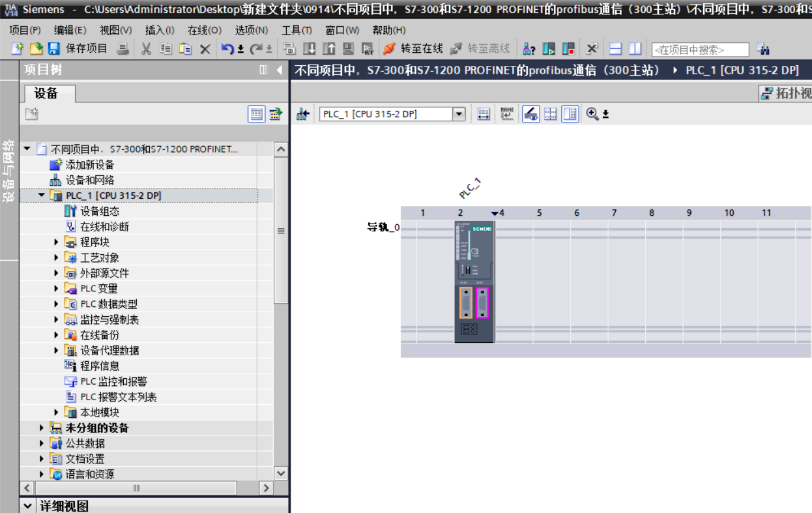This screenshot has width=812, height=513.
Task: Split editor space vertically
Action: tap(635, 49)
